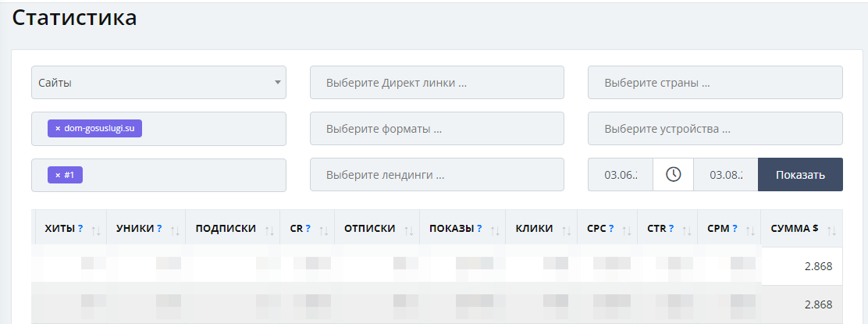Open the Сайты dropdown
The image size is (868, 324).
tap(158, 82)
